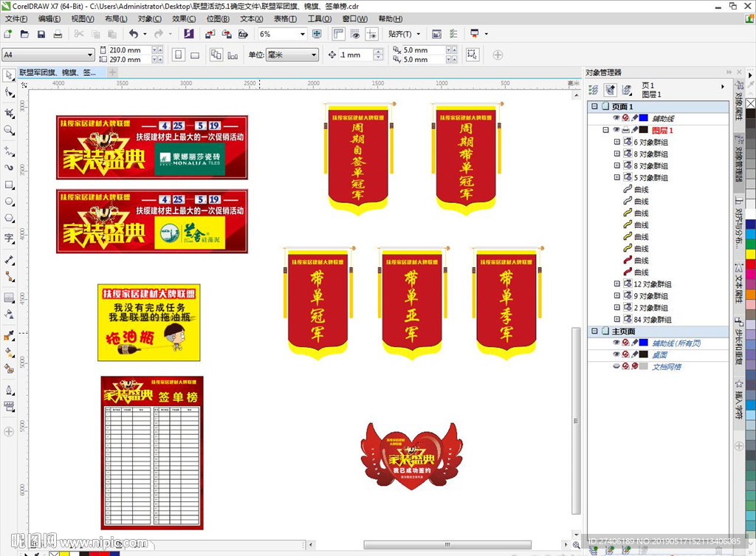Click the Undo arrow icon
The width and height of the screenshot is (756, 556).
point(134,34)
